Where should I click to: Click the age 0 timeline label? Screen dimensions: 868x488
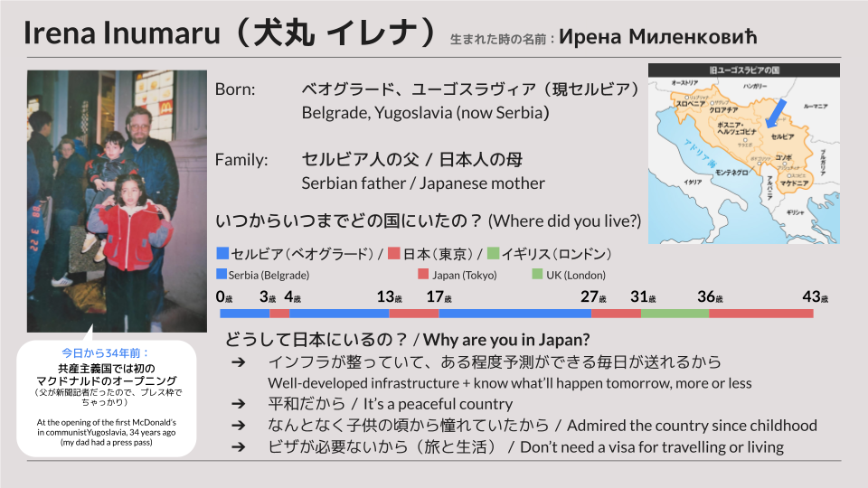click(x=224, y=297)
